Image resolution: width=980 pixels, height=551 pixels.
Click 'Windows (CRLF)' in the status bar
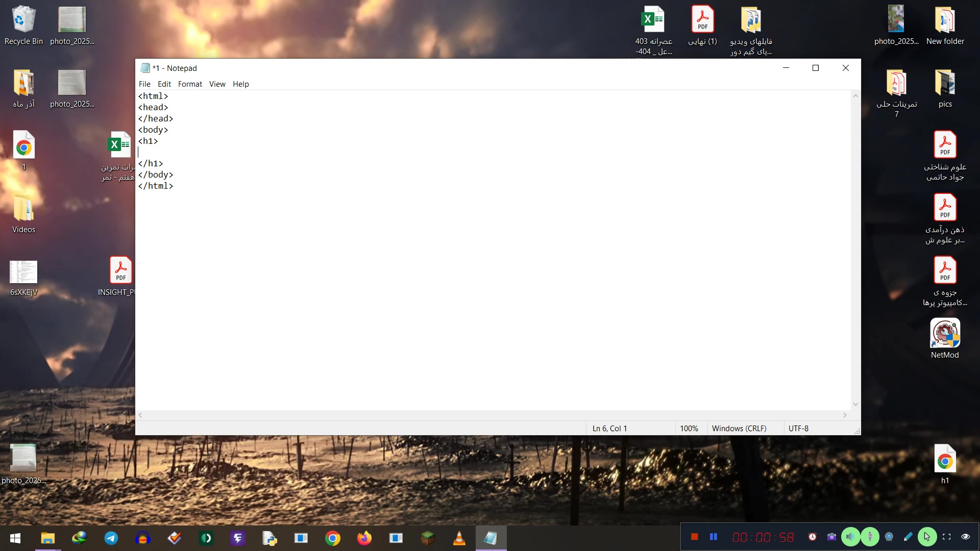(x=739, y=429)
